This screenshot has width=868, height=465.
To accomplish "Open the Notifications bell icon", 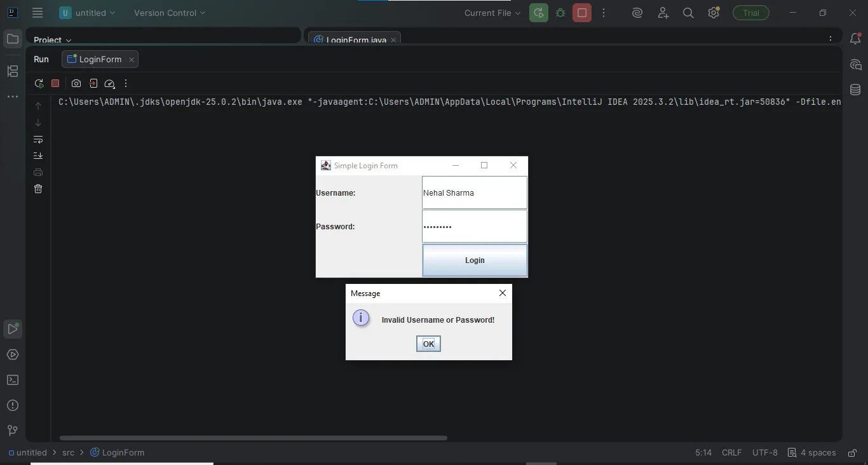I will pos(855,39).
